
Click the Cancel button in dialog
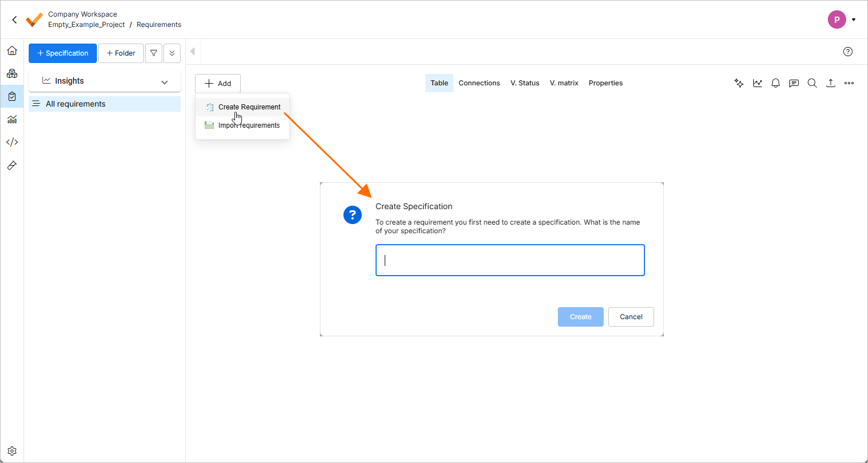point(631,317)
